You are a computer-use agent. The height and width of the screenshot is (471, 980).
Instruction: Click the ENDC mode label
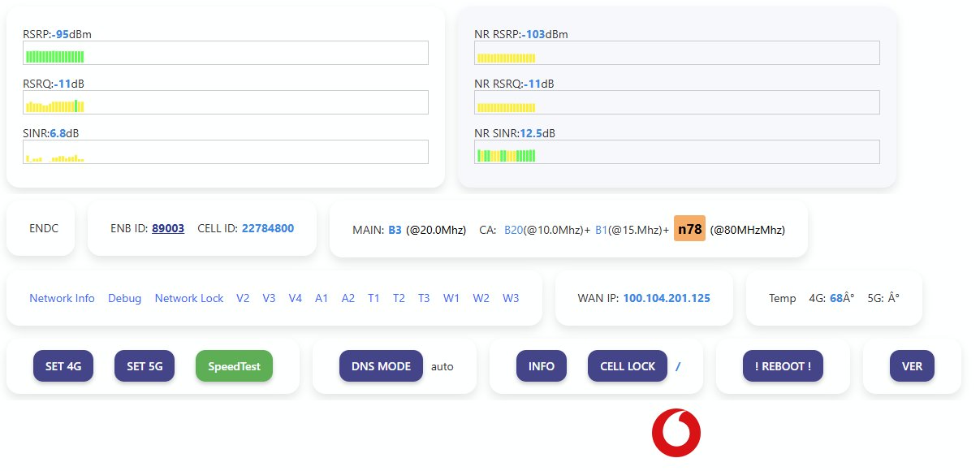pyautogui.click(x=44, y=229)
